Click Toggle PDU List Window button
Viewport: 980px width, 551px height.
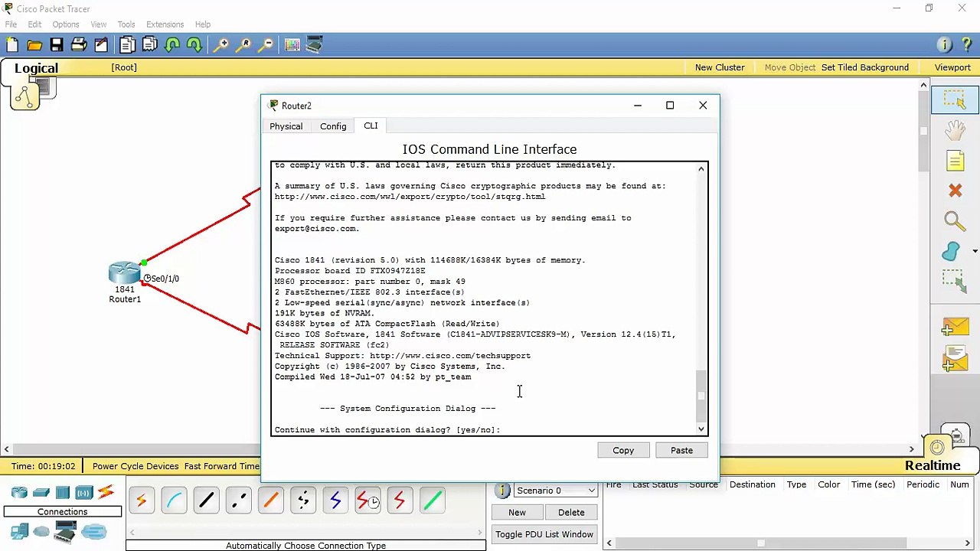(x=544, y=534)
